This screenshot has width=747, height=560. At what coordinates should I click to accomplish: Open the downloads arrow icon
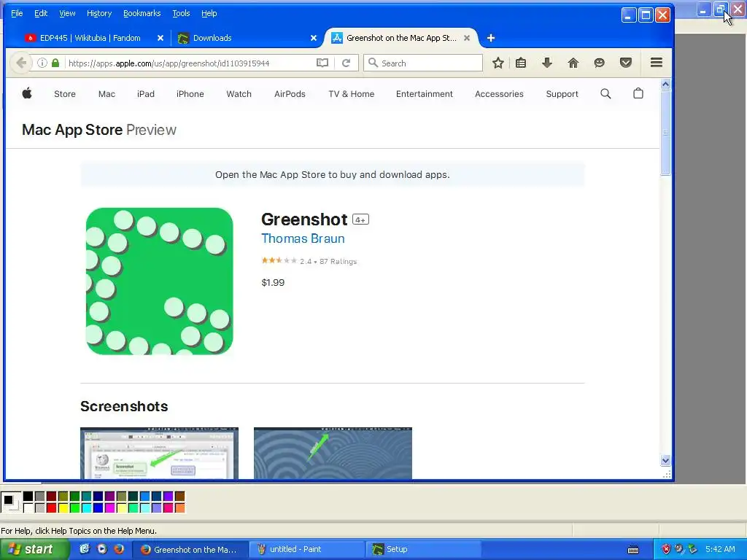(547, 63)
